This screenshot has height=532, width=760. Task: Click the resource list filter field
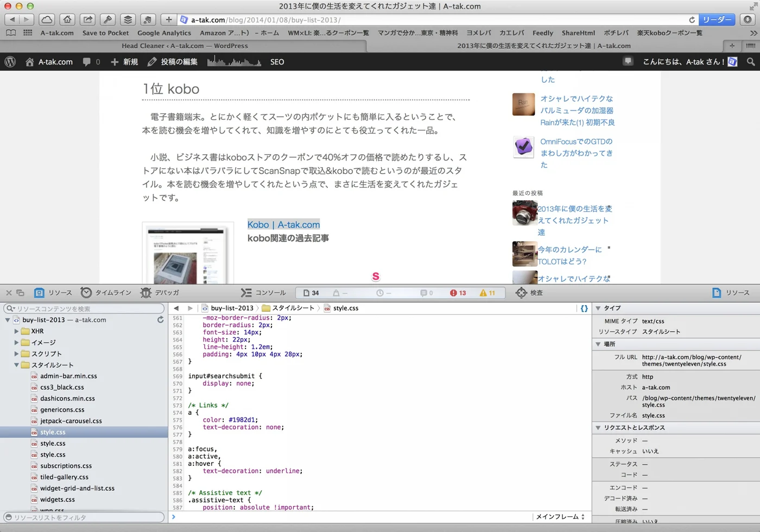pos(84,517)
